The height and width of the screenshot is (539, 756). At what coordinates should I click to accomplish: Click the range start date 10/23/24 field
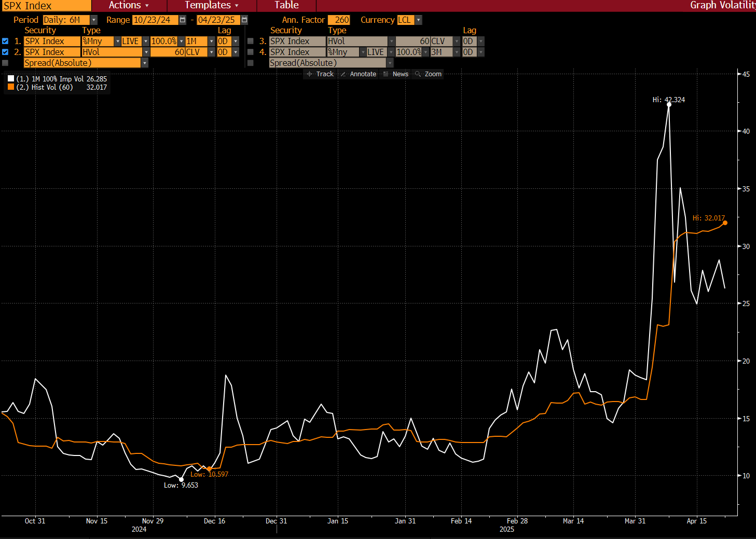pyautogui.click(x=155, y=20)
